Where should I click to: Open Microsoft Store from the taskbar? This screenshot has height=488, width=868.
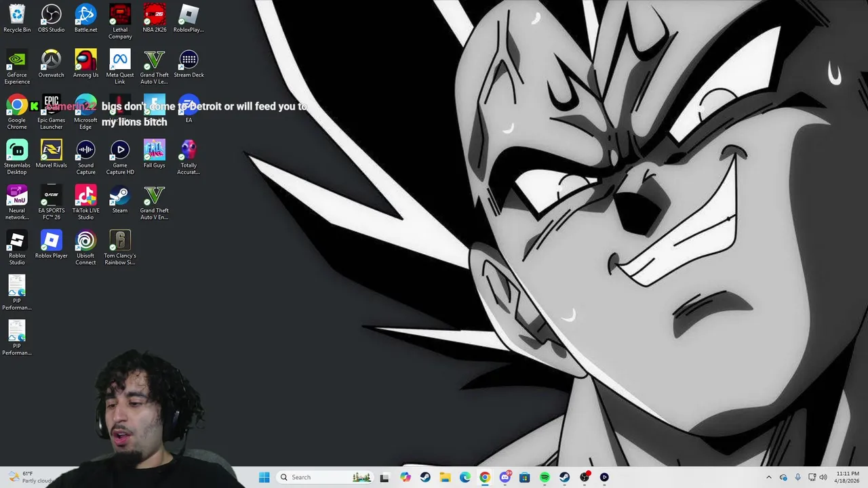tap(524, 477)
